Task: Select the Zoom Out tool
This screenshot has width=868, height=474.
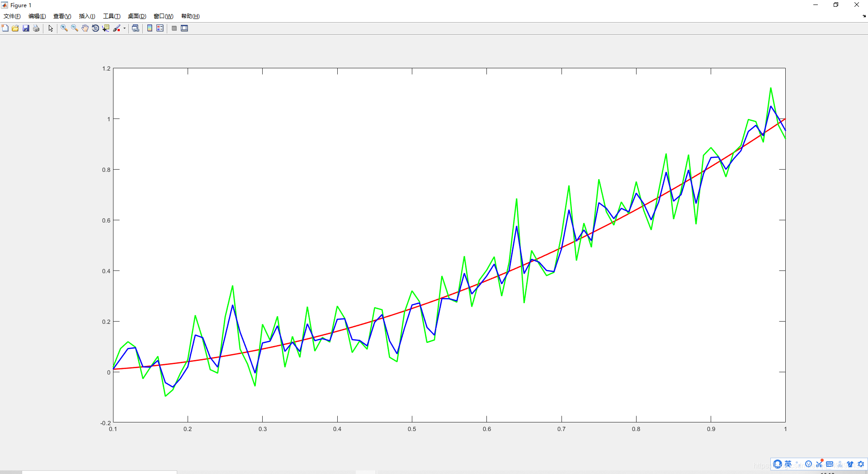Action: coord(75,28)
